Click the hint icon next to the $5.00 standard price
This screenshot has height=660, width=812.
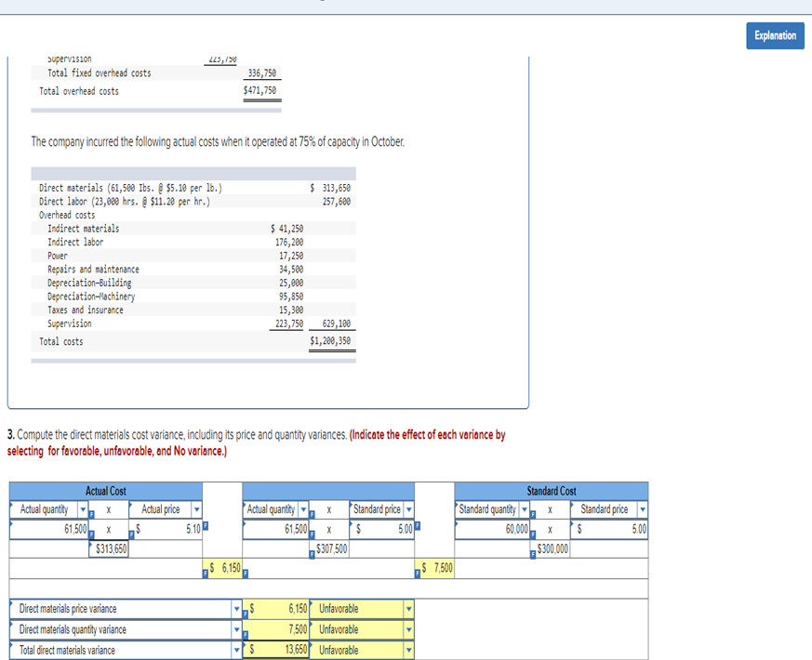coord(418,526)
